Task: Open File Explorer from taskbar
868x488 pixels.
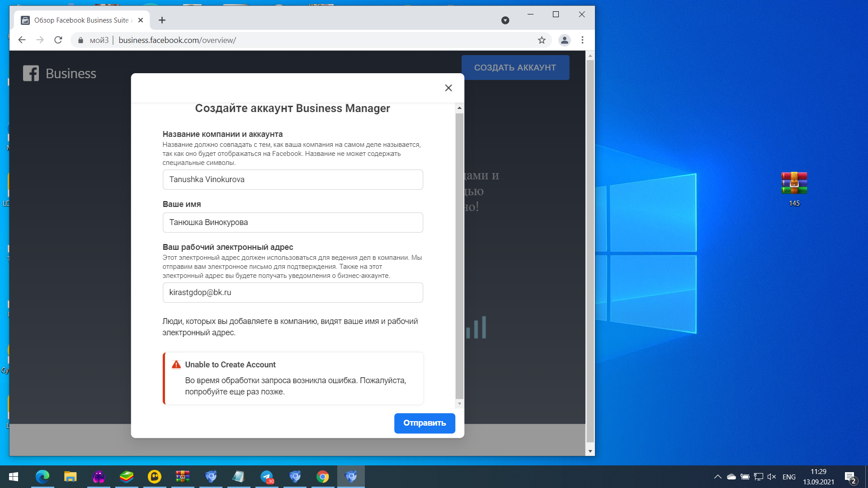Action: click(70, 477)
